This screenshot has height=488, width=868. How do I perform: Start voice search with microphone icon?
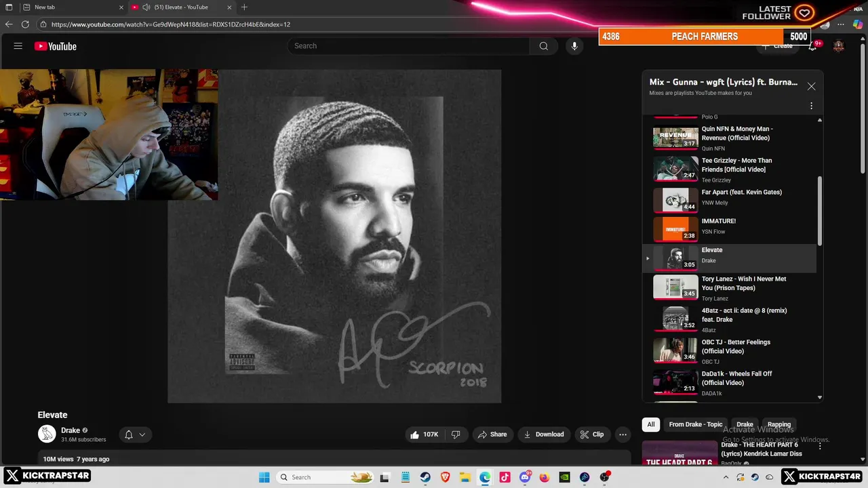pos(574,46)
